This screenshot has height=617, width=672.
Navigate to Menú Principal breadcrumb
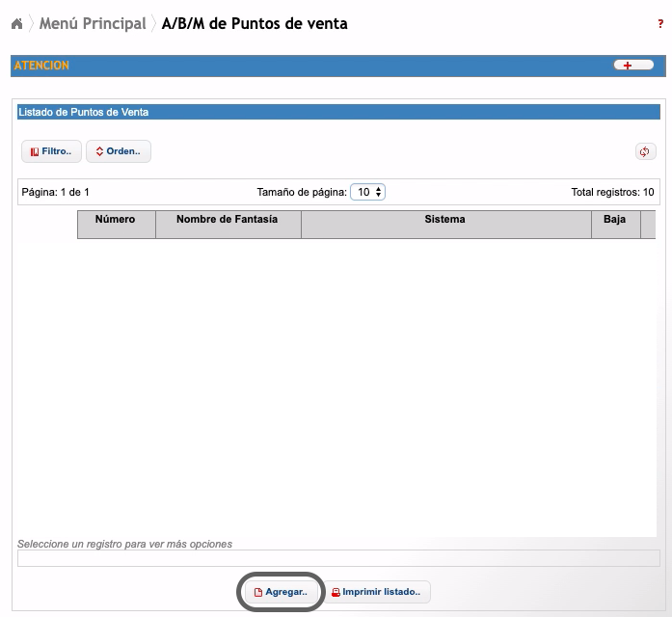(x=93, y=23)
